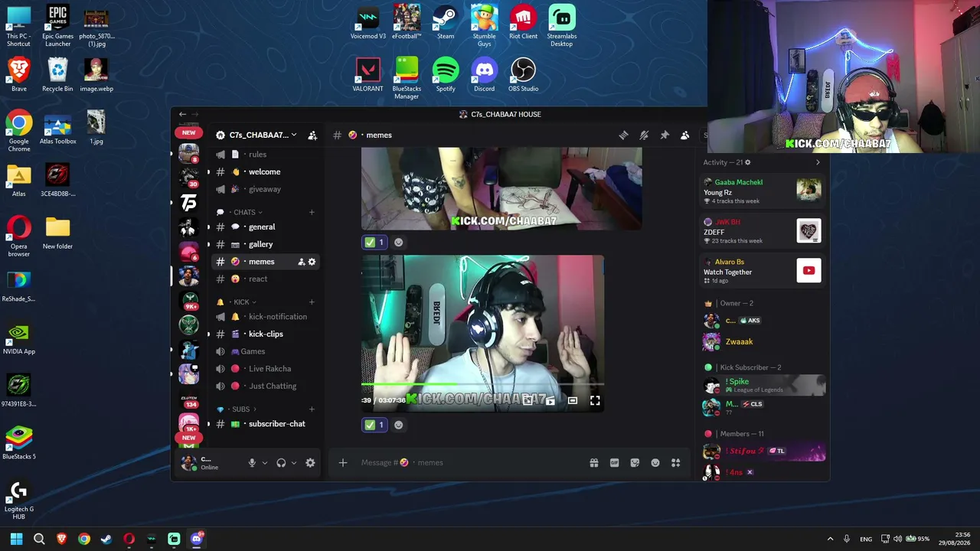Screen dimensions: 980x551
Task: Open the giveaway announcement channel
Action: coord(265,189)
